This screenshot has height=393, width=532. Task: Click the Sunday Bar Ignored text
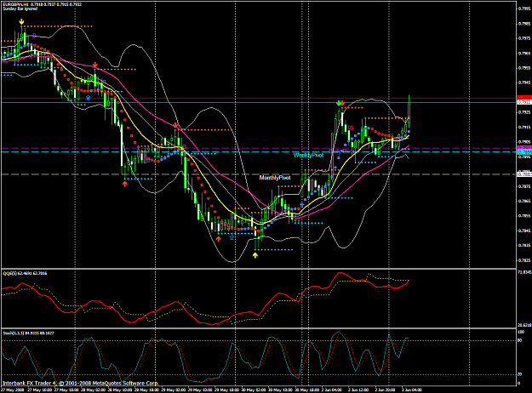(x=20, y=9)
